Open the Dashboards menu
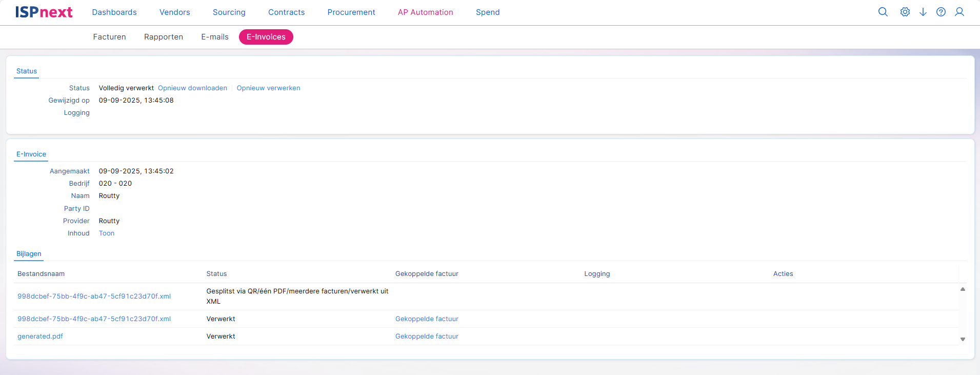 114,12
